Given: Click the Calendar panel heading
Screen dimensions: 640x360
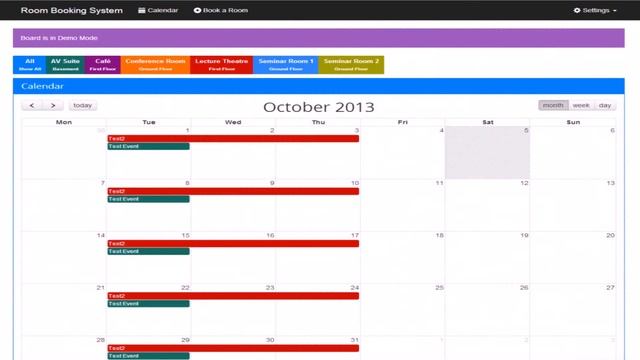Looking at the screenshot, I should click(x=318, y=86).
